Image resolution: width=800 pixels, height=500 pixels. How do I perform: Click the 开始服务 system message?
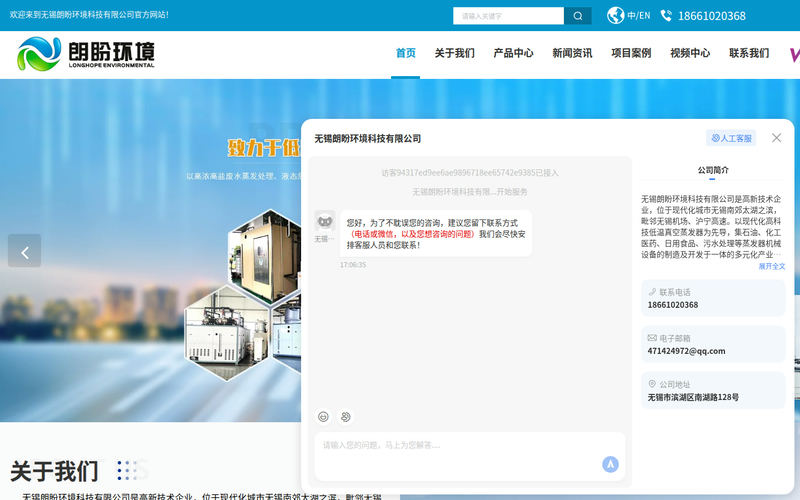click(470, 192)
